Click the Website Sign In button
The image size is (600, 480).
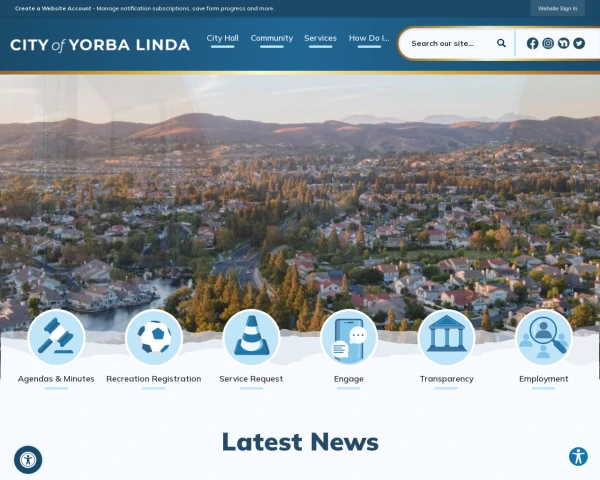click(557, 8)
